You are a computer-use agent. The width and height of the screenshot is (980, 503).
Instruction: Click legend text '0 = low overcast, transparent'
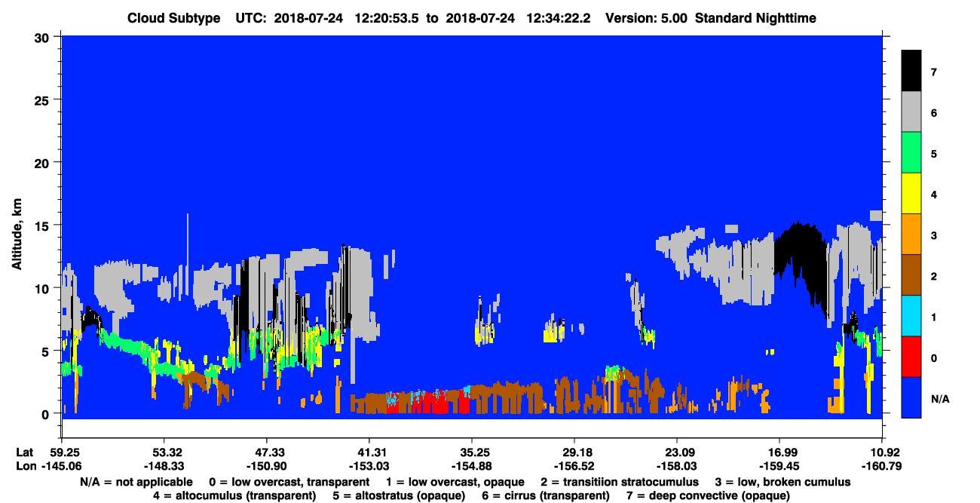[x=289, y=482]
